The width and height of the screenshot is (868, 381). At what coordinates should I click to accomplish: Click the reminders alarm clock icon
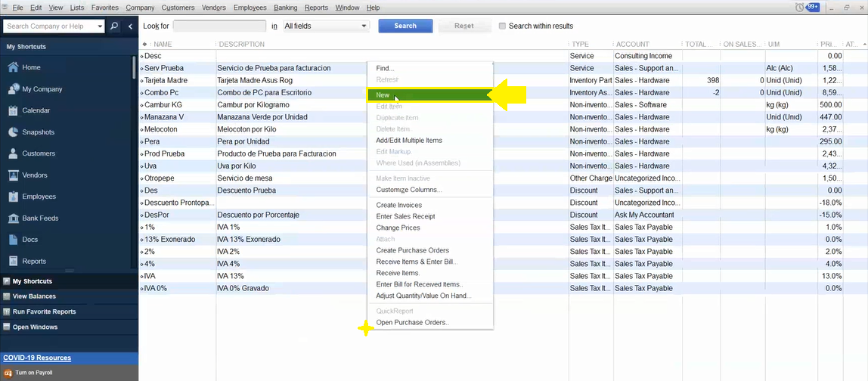click(799, 8)
